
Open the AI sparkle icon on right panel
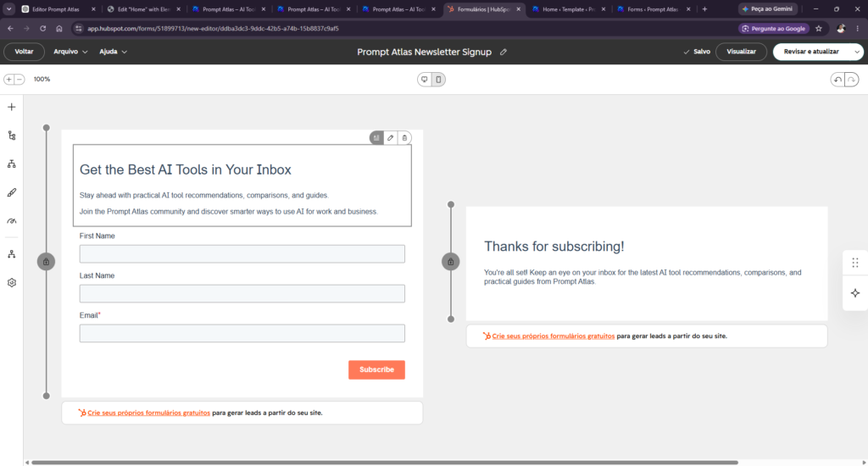(855, 293)
